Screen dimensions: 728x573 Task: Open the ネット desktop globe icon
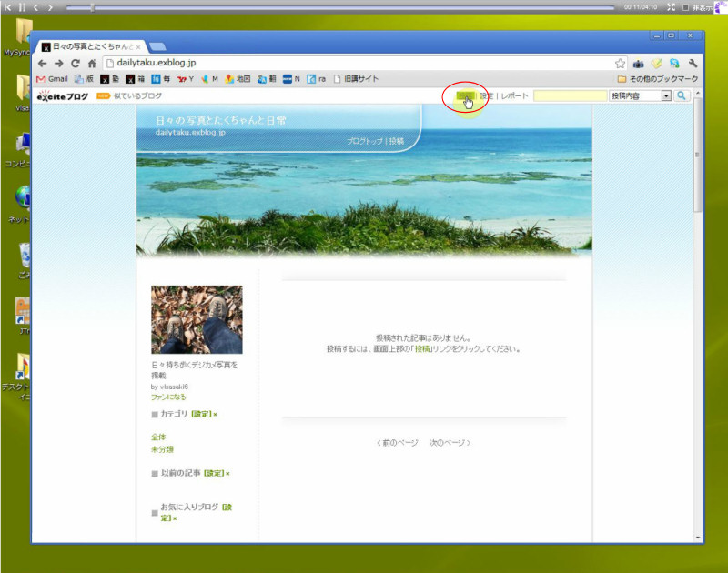[18, 204]
